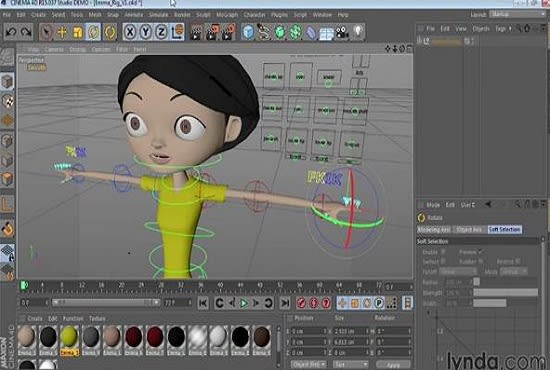Viewport: 550px width, 370px height.
Task: Adjust the Strength slider
Action: pos(506,292)
